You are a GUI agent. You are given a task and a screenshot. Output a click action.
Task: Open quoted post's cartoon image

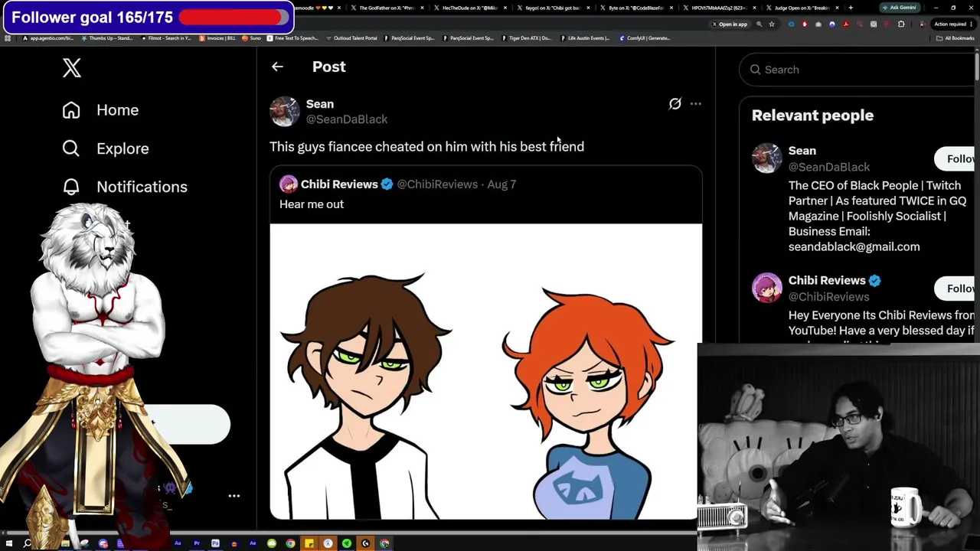click(x=485, y=372)
